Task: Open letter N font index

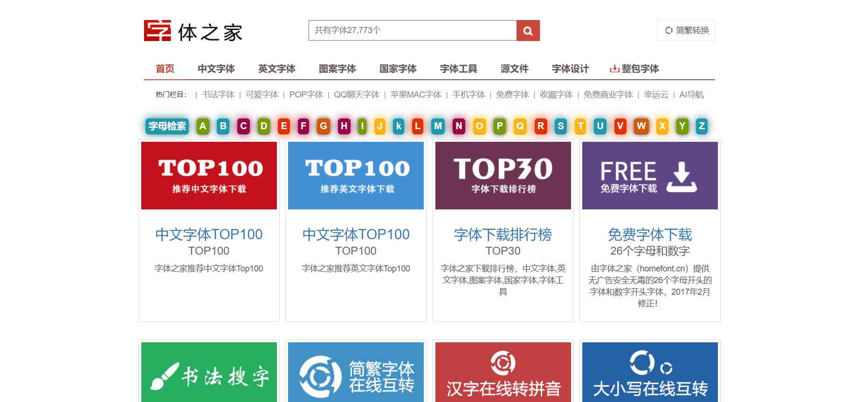Action: pyautogui.click(x=459, y=126)
